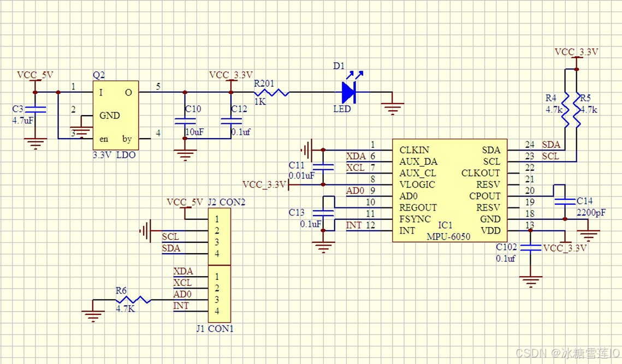
Task: Select the MPU-6050 part name text
Action: pyautogui.click(x=448, y=237)
